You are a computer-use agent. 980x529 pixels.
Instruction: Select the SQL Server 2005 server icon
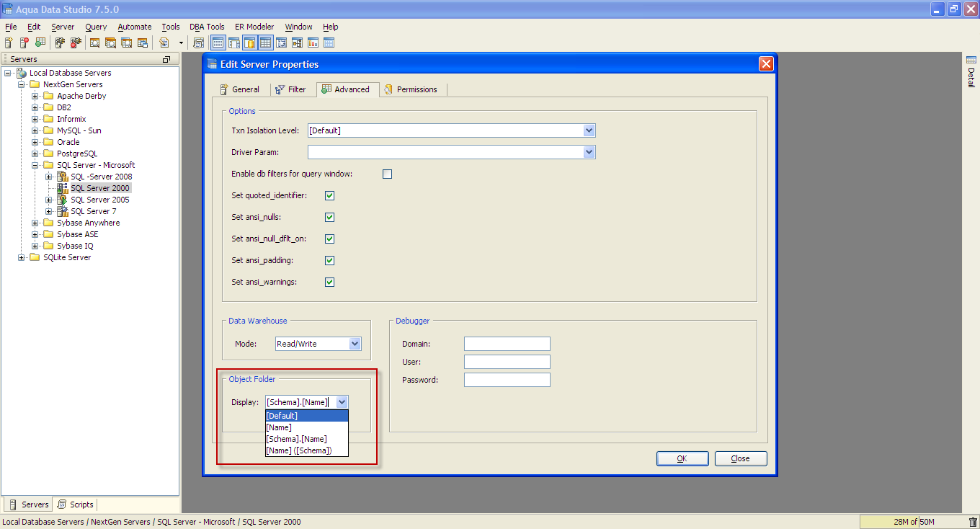click(x=63, y=200)
